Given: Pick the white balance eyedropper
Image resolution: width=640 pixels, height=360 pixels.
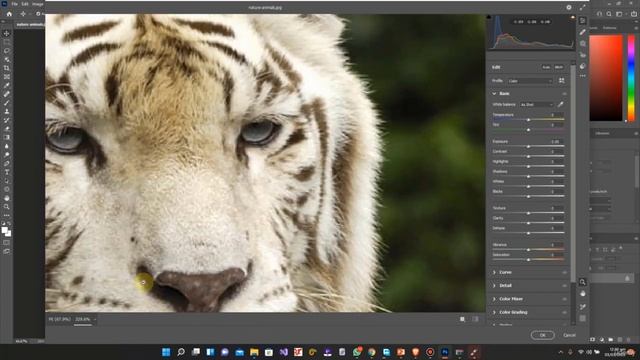Looking at the screenshot, I should click(560, 104).
